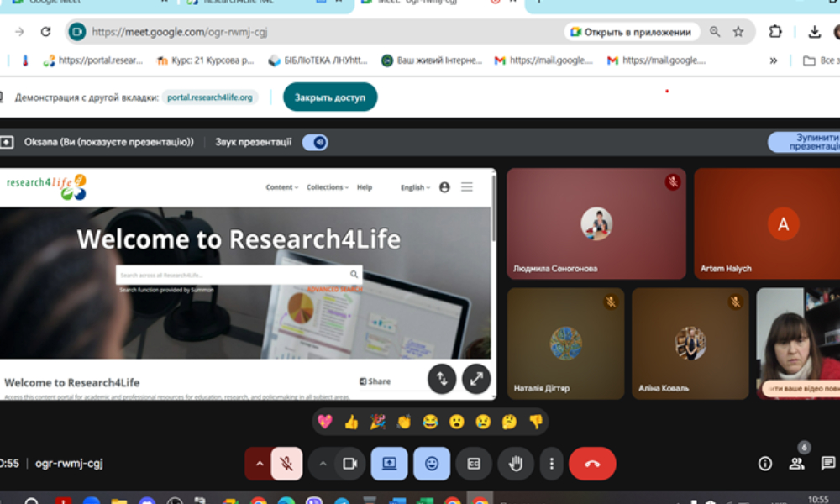The height and width of the screenshot is (504, 840).
Task: Select the English language dropdown
Action: pyautogui.click(x=415, y=187)
